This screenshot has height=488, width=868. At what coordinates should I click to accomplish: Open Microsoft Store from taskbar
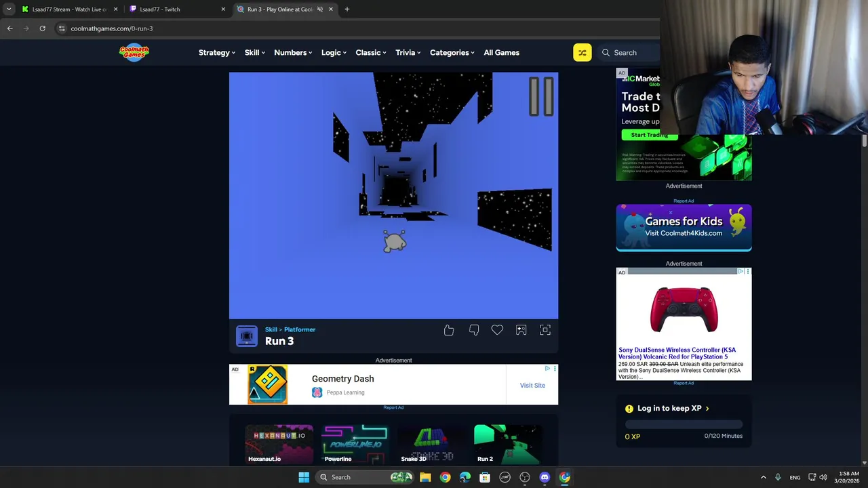[x=485, y=477]
